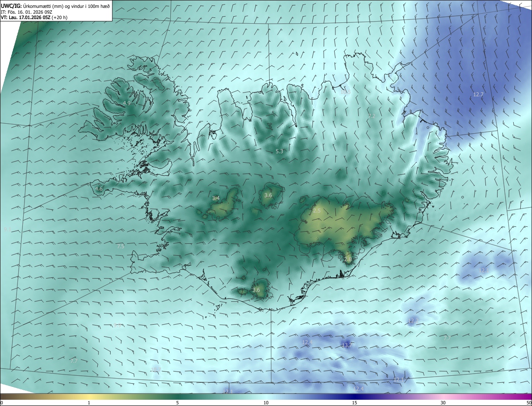Click the 0 tick on the color scale
This screenshot has width=532, height=406.
click(x=2, y=403)
